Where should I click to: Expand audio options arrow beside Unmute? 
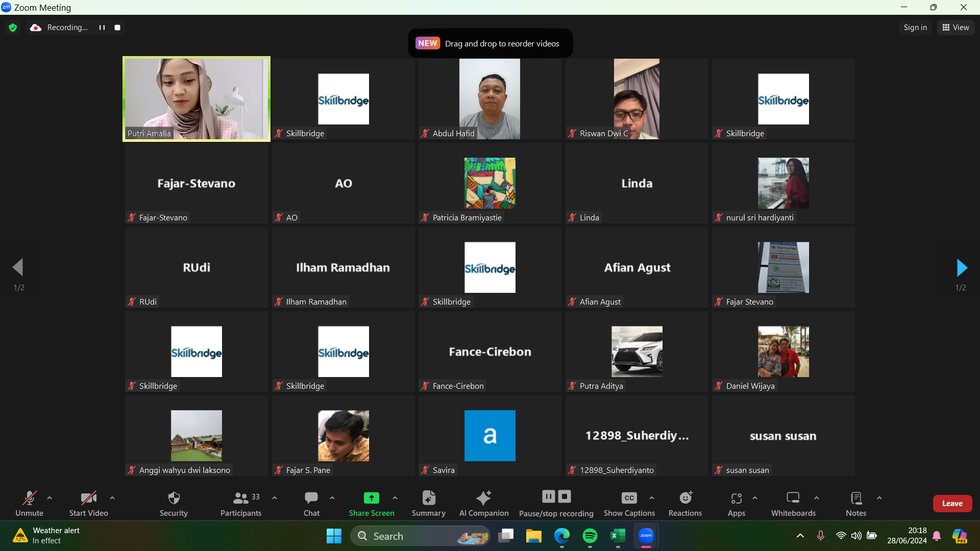coord(50,498)
